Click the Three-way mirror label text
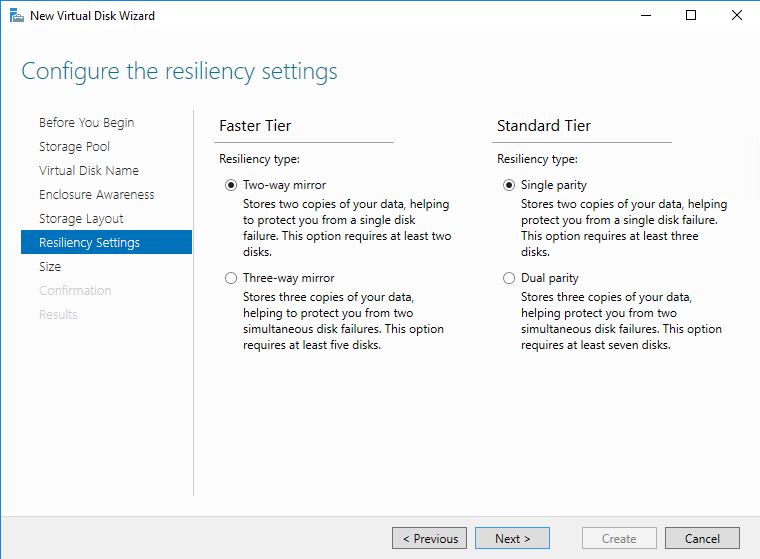 [289, 278]
